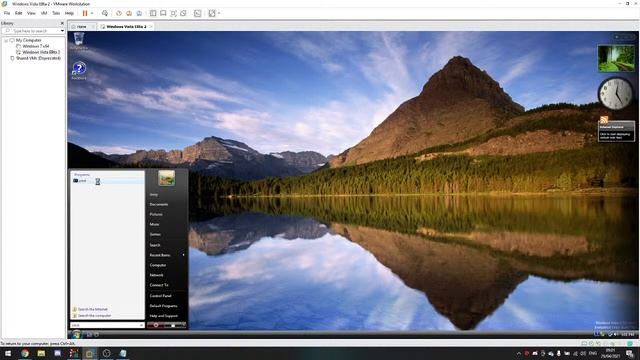
Task: Open Computer from the Start menu
Action: (158, 265)
